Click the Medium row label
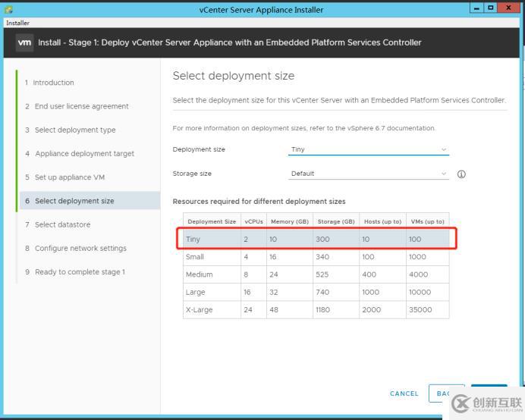This screenshot has height=420, width=525. point(200,274)
